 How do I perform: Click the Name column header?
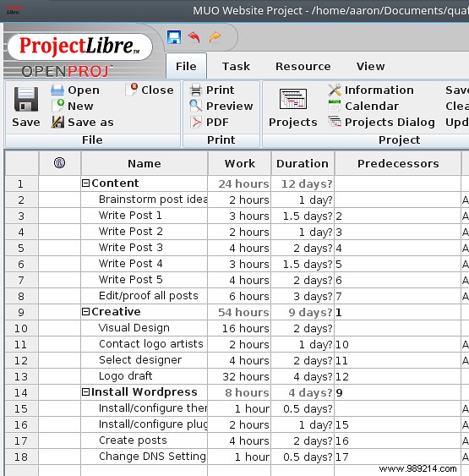pos(145,163)
